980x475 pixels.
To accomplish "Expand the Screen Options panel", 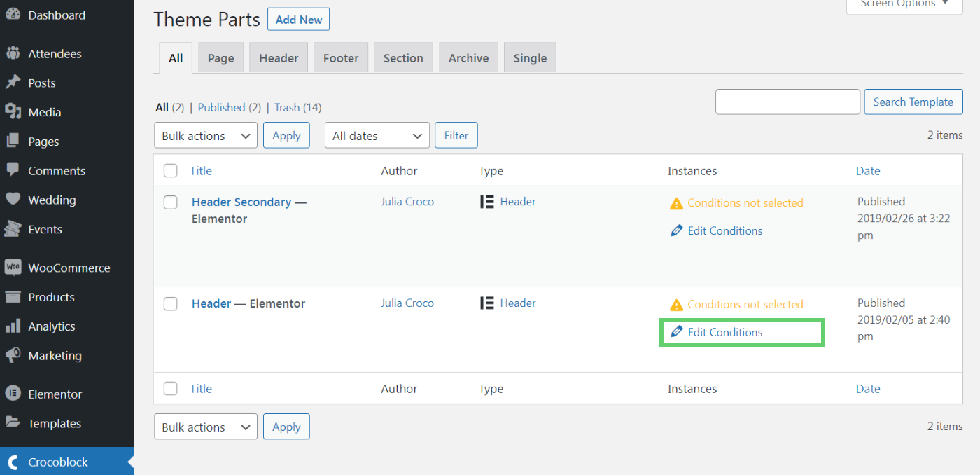I will coord(905,4).
